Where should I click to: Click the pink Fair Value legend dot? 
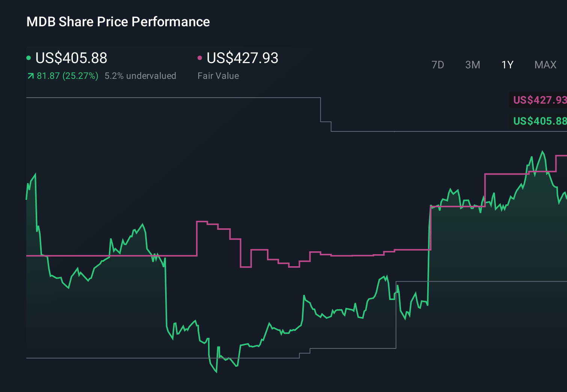[x=200, y=57]
